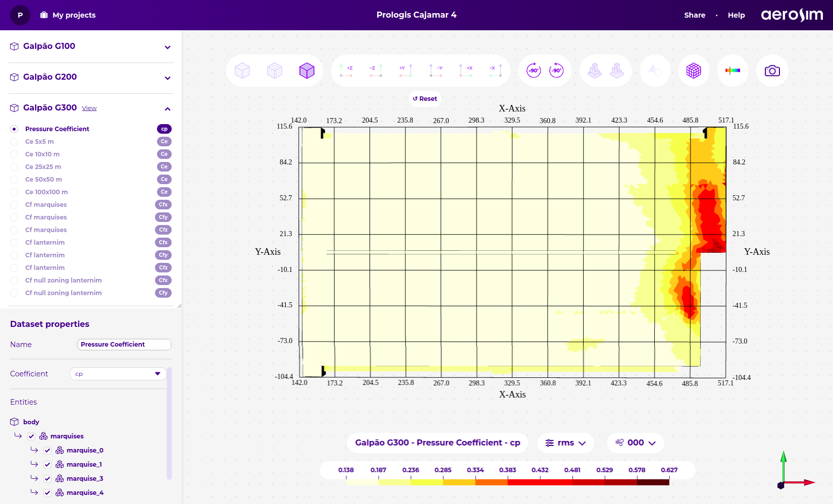Click the View link beside Galpão G300
The image size is (833, 504).
click(x=89, y=108)
